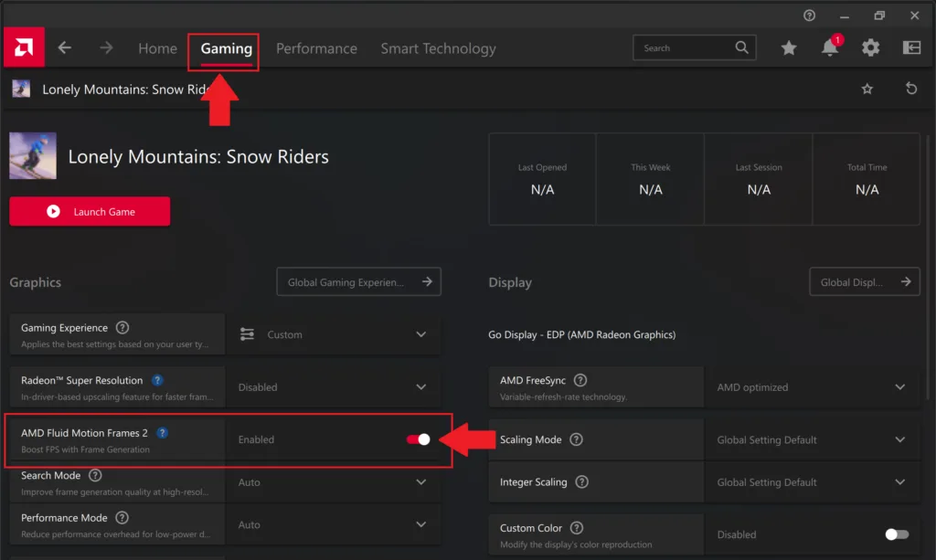Click the Last Opened N/A stat

click(x=542, y=179)
